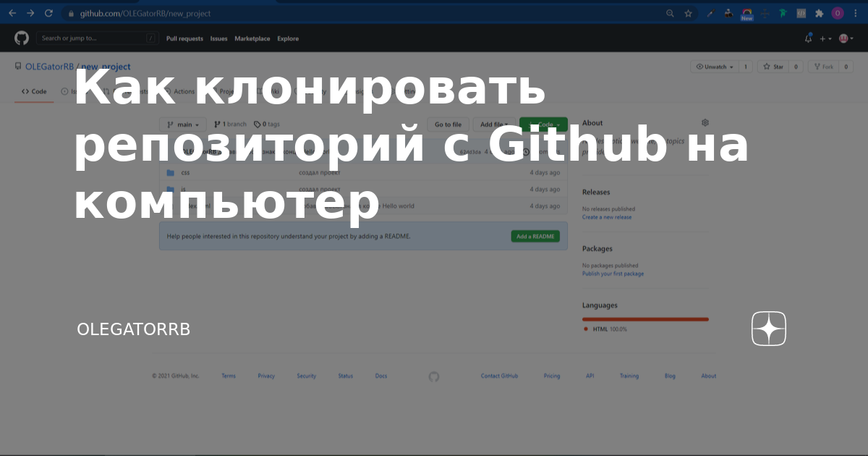Open Docs in the footer
This screenshot has height=456, width=868.
(x=381, y=376)
